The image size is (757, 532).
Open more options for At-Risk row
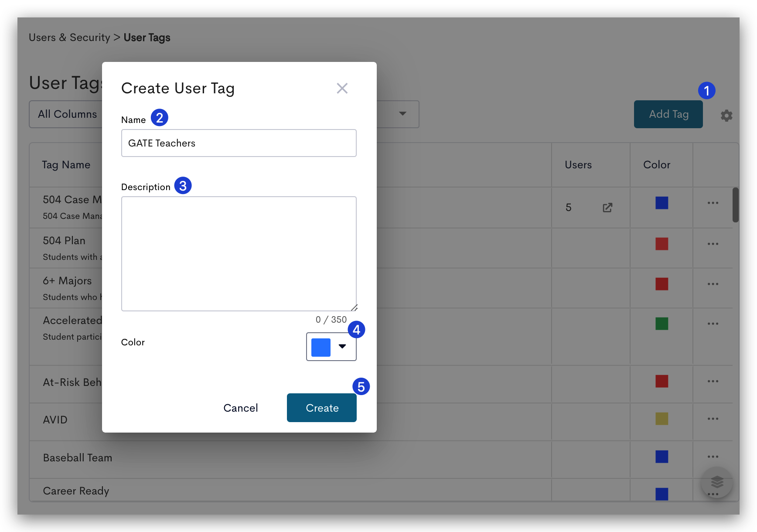point(713,381)
